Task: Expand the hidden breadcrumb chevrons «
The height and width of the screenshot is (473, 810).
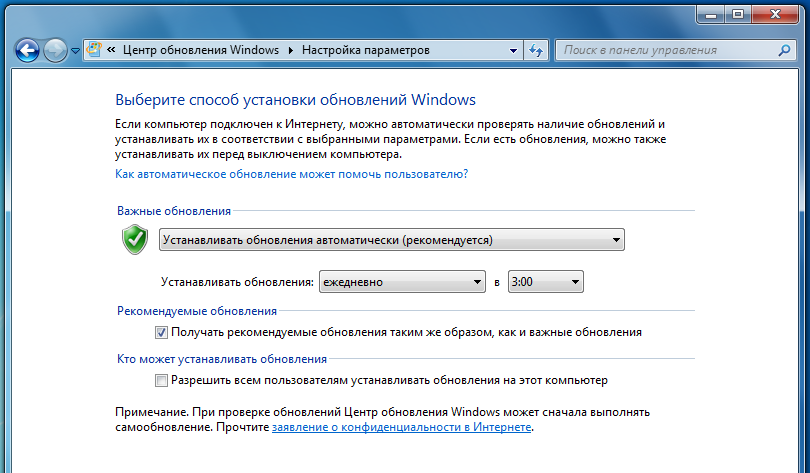Action: [111, 50]
